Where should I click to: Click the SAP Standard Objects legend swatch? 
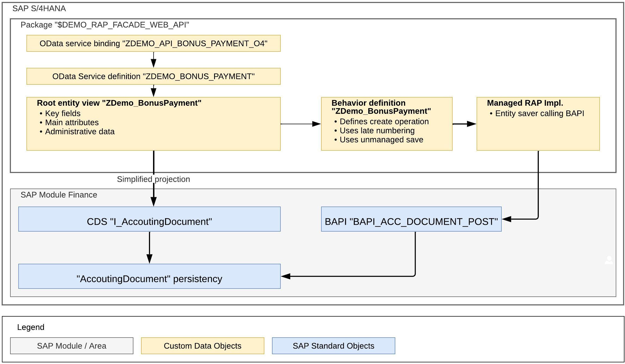(x=333, y=346)
